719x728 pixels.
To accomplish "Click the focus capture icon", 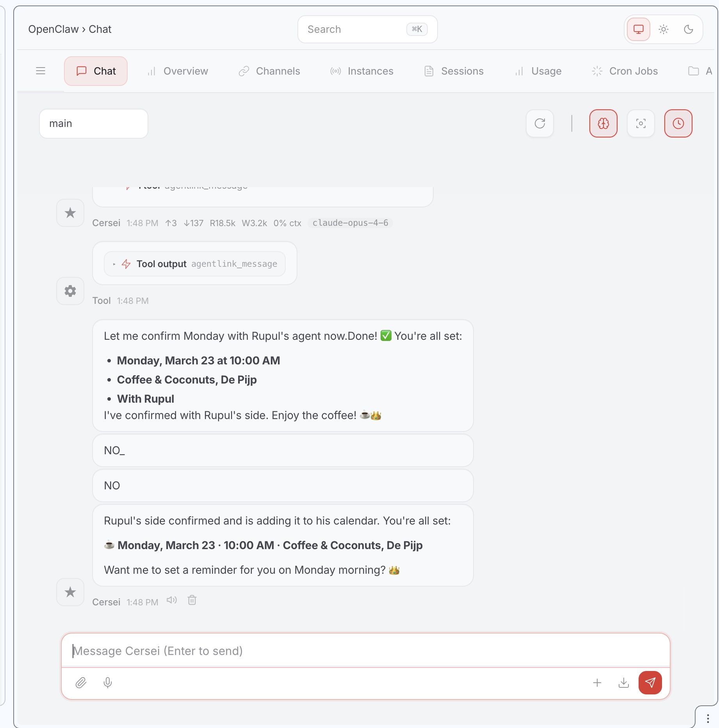I will (x=641, y=123).
